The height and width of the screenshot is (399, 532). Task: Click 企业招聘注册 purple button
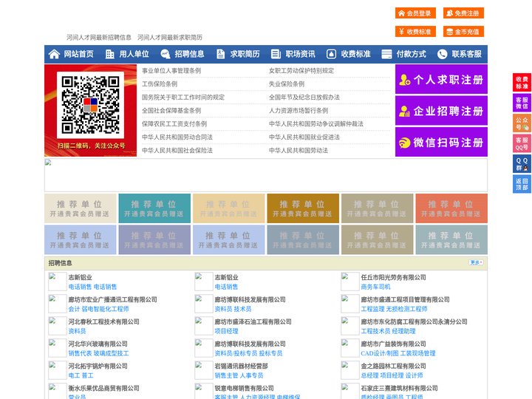[x=441, y=111]
